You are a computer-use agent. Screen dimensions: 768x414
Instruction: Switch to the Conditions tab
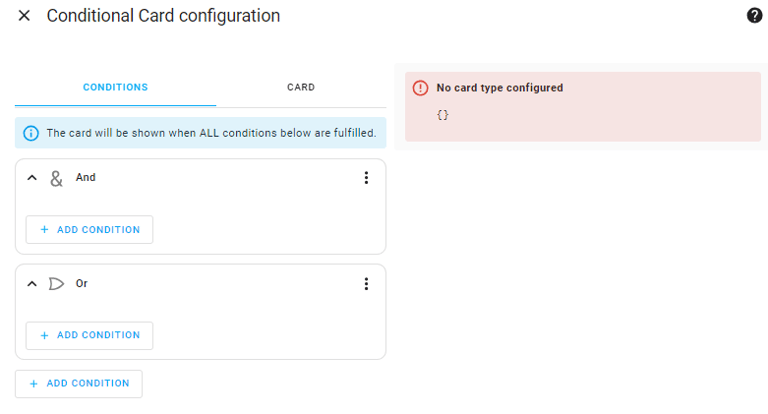(115, 87)
